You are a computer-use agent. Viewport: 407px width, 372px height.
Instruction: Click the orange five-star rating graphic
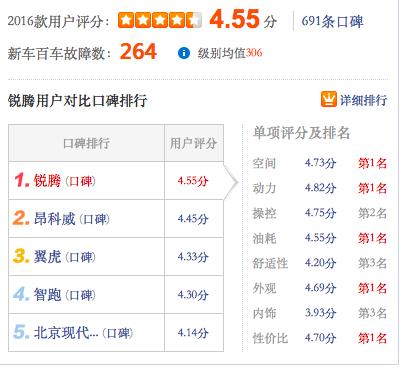(x=160, y=20)
